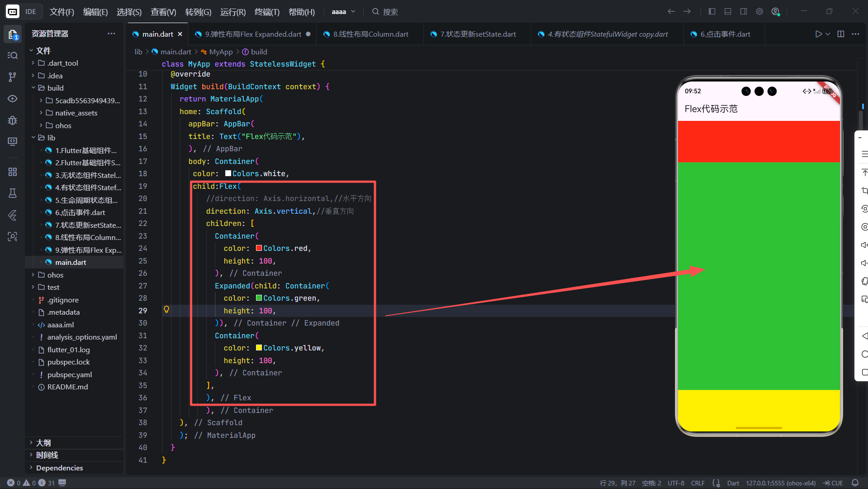Open the source control branch icon
The image size is (868, 489).
(13, 77)
